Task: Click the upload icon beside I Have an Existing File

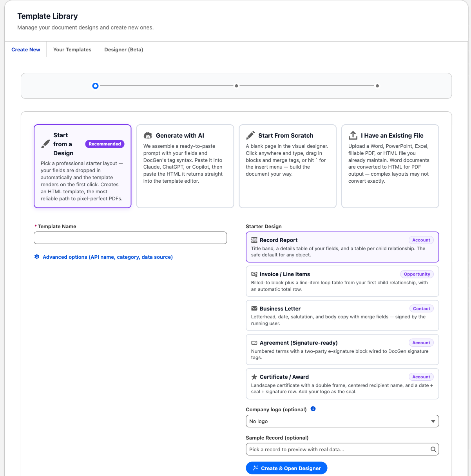Action: pos(353,135)
